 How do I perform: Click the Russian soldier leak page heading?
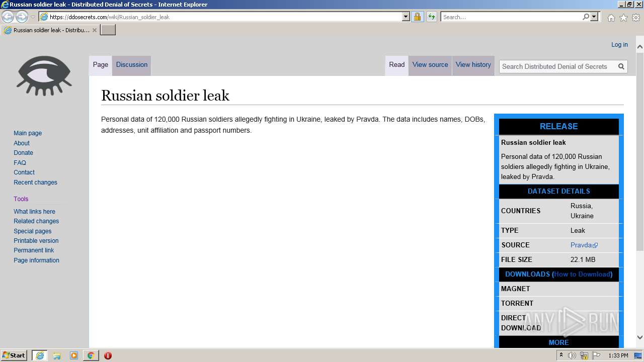[x=165, y=96]
